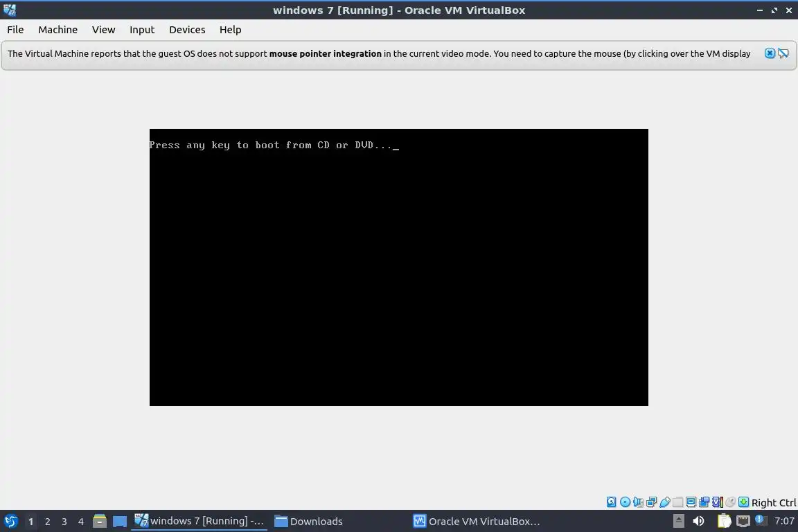This screenshot has width=798, height=532.
Task: Open the volume control tray icon
Action: click(699, 521)
